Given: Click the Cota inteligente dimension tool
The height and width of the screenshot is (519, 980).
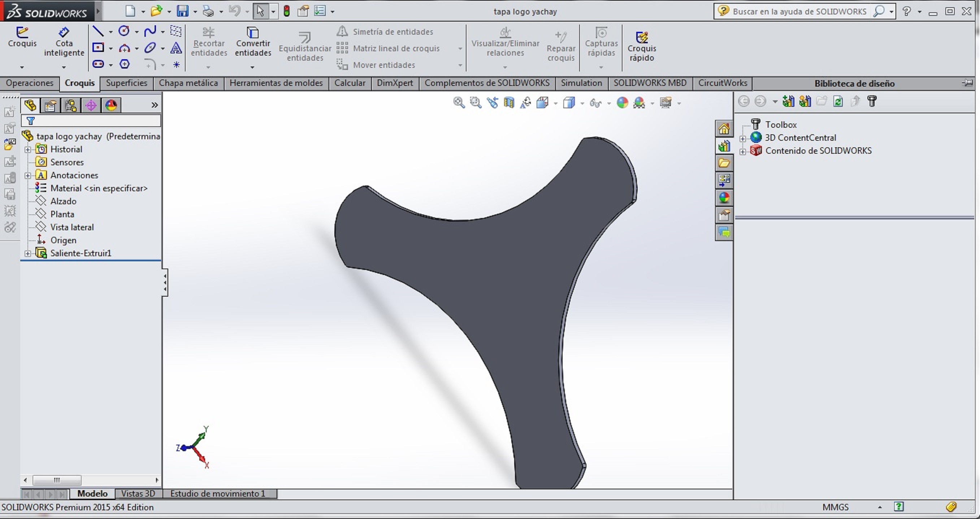Looking at the screenshot, I should pyautogui.click(x=64, y=42).
